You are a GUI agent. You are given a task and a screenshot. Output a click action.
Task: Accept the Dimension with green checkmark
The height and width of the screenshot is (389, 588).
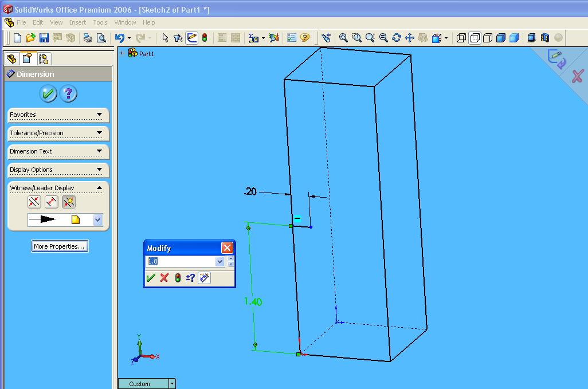48,93
